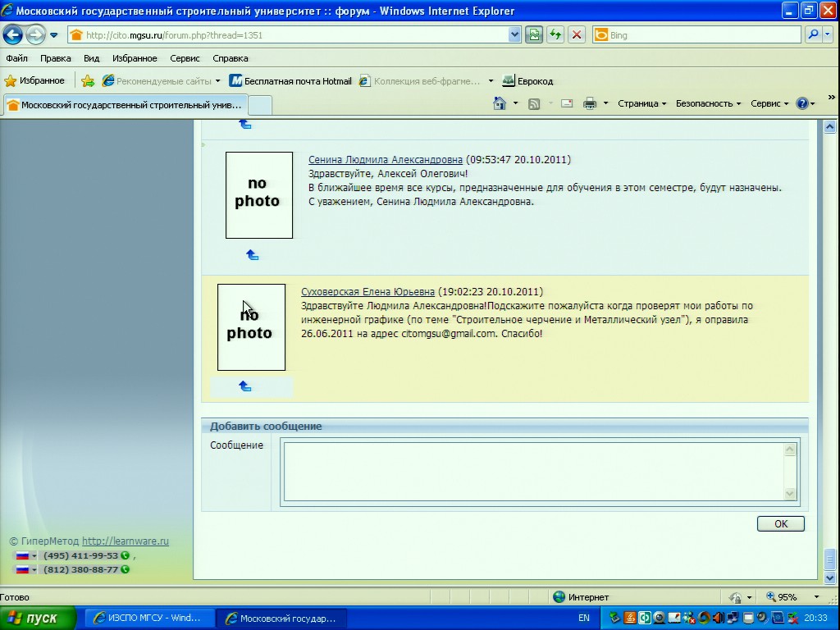This screenshot has width=840, height=630.
Task: Click the RSS feeds icon
Action: 534,104
